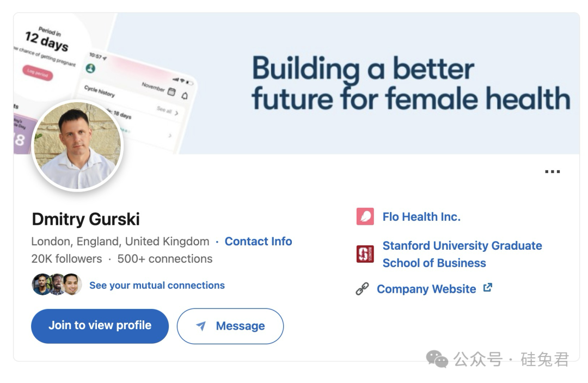Visit the Company Website link

pyautogui.click(x=426, y=289)
